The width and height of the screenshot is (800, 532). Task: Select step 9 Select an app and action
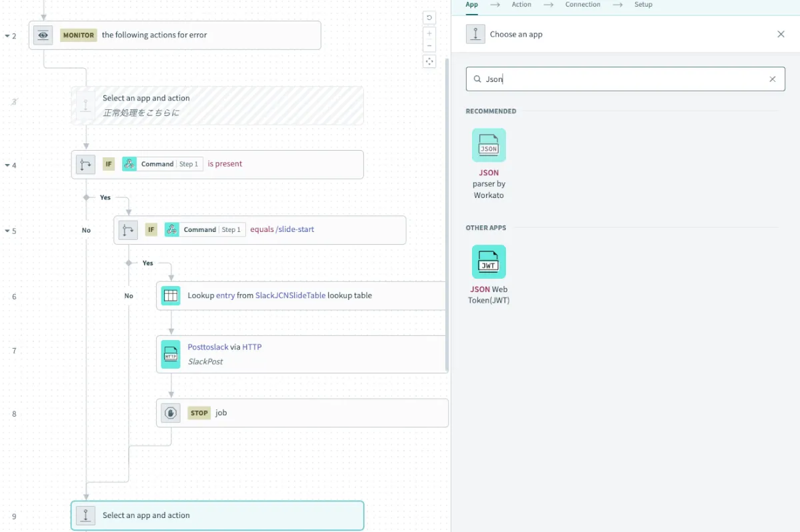pos(217,515)
